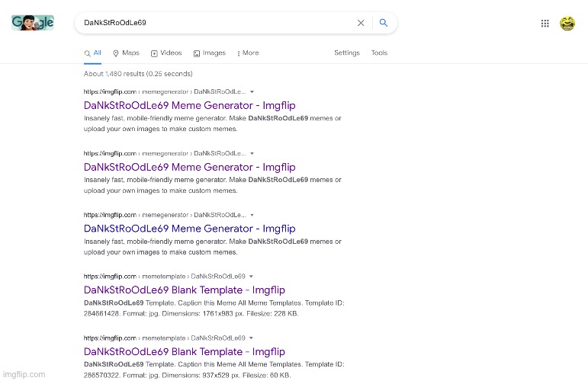
Task: Click the 'About 1,480 results' count text
Action: tap(138, 74)
